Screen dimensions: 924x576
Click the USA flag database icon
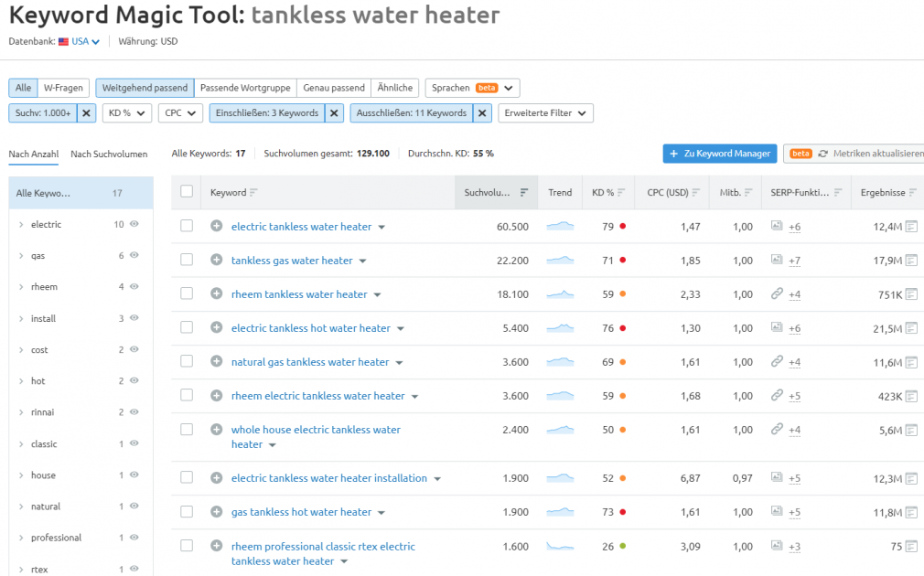coord(64,42)
